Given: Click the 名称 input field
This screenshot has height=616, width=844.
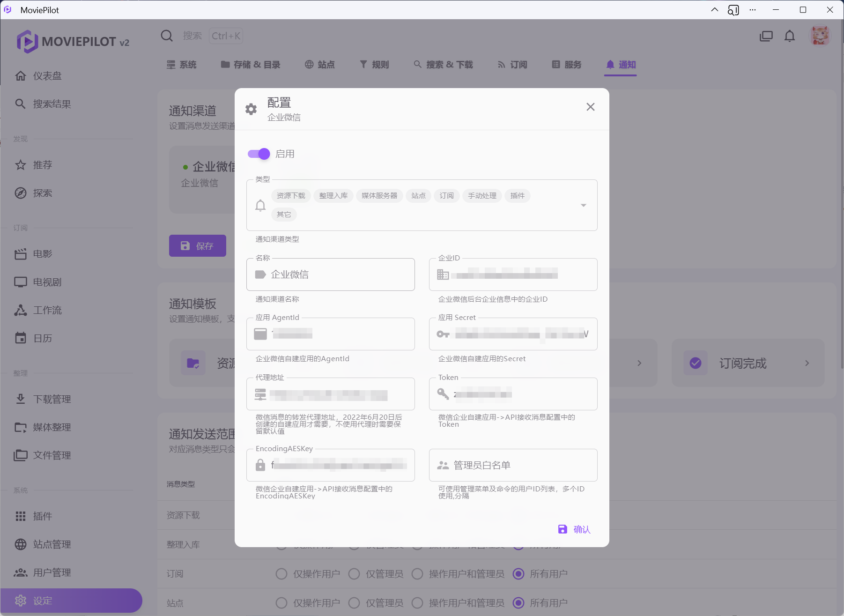Looking at the screenshot, I should tap(337, 275).
